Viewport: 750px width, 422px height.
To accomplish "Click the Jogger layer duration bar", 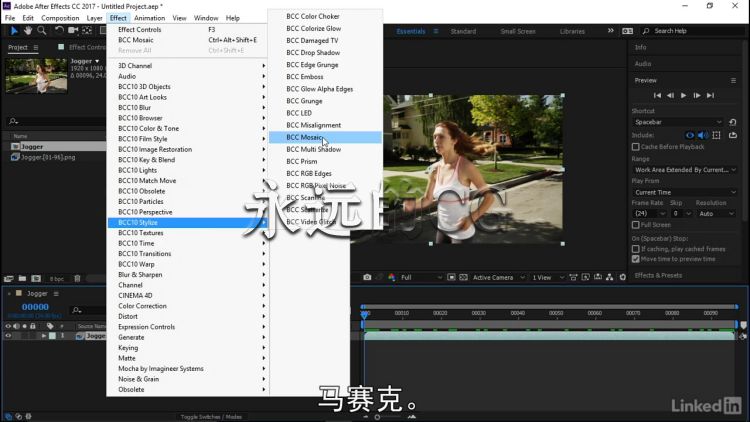I will 549,336.
